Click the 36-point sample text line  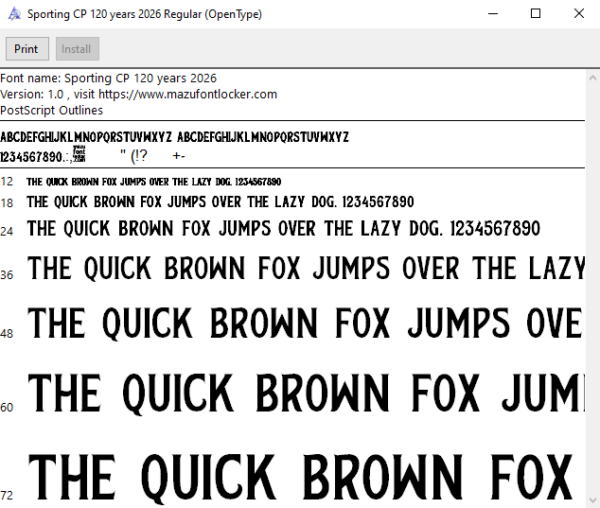306,268
